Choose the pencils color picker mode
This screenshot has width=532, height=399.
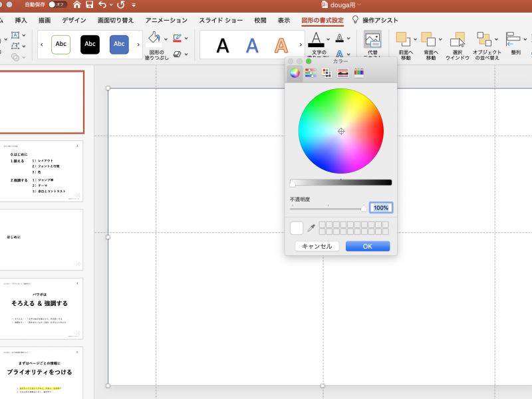[x=359, y=73]
